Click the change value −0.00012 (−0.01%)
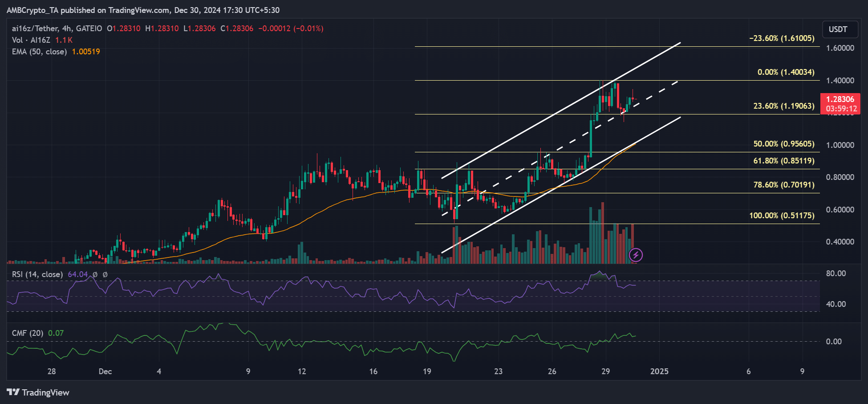The height and width of the screenshot is (404, 868). (291, 29)
